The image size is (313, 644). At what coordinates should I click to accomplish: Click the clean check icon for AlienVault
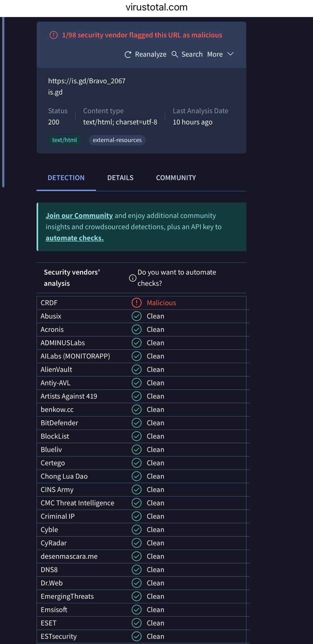coord(136,369)
